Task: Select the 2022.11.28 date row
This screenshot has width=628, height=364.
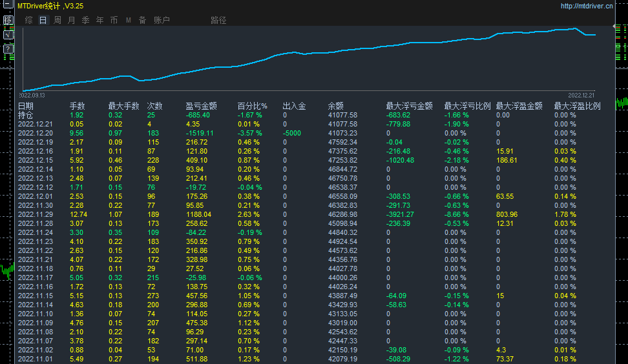Action: [36, 223]
